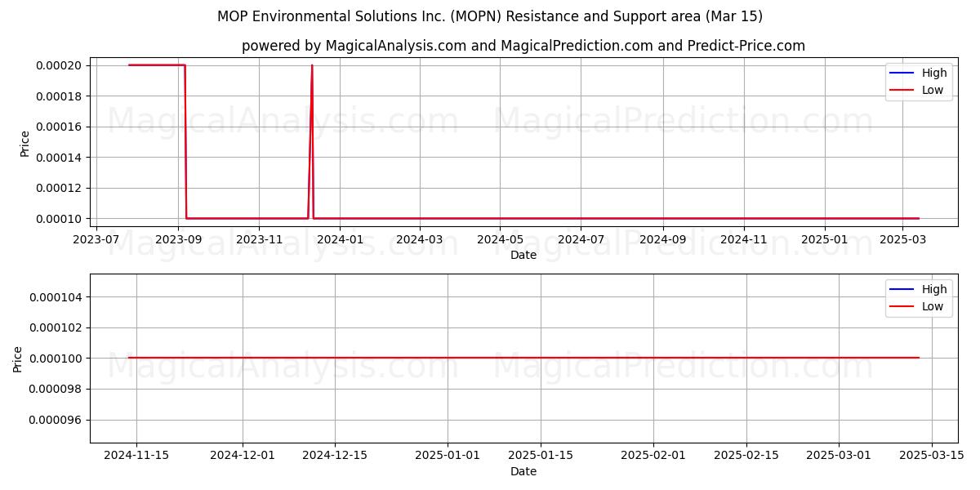Click the 0.00012 y-axis label

[60, 188]
